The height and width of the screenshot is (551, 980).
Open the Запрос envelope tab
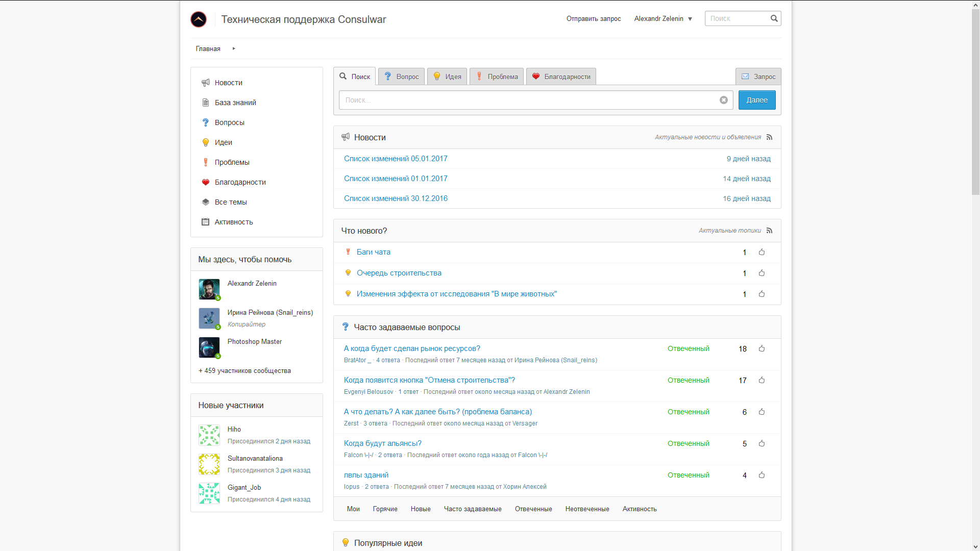pos(758,77)
